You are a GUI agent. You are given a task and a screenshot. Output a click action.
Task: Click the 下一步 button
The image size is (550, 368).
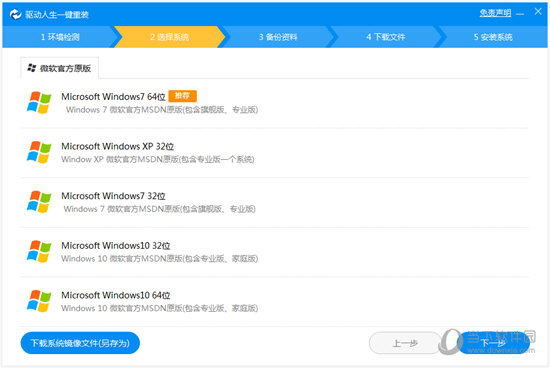(x=493, y=343)
